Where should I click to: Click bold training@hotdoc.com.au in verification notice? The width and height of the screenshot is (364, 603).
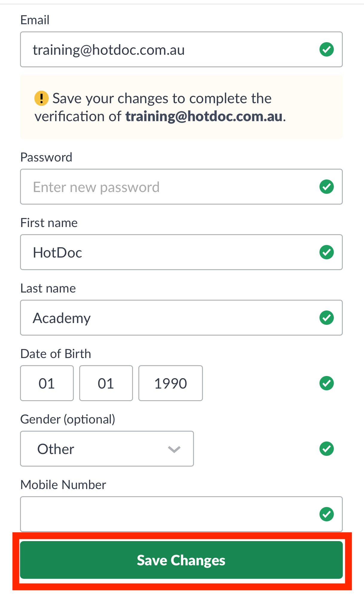(204, 116)
